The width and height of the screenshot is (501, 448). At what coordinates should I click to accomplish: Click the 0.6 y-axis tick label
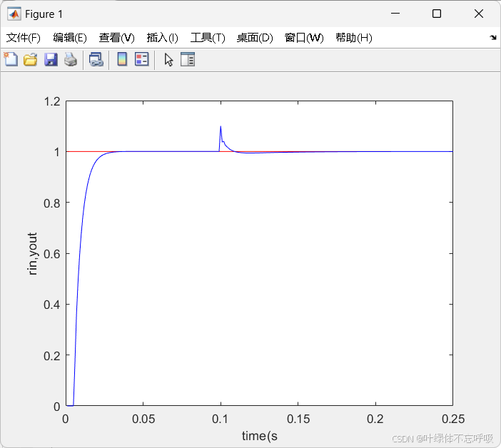[x=52, y=254]
